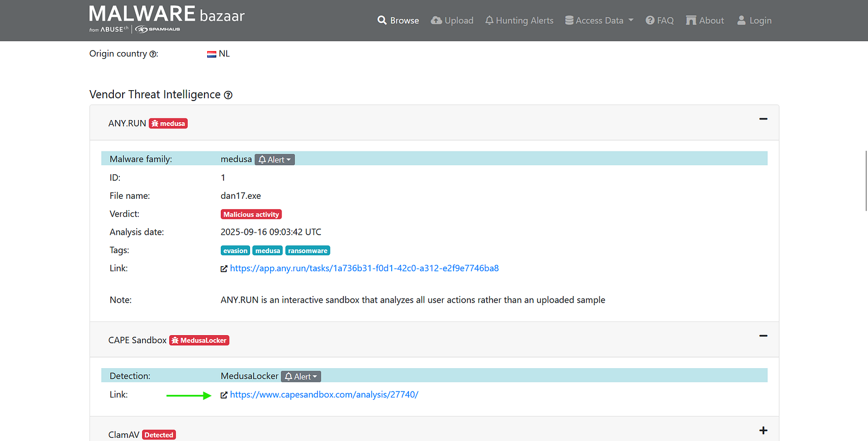Select the evasion tag
Screen dimensions: 868x441
[x=235, y=251]
